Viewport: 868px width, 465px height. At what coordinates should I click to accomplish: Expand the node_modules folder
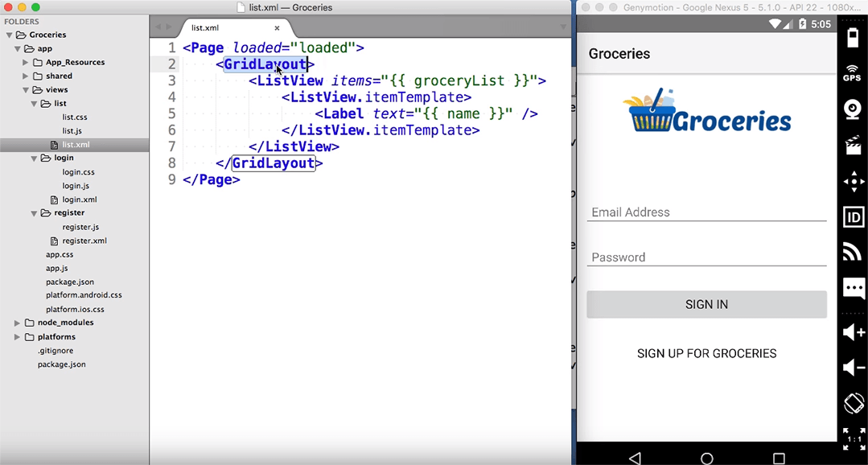[x=17, y=323]
